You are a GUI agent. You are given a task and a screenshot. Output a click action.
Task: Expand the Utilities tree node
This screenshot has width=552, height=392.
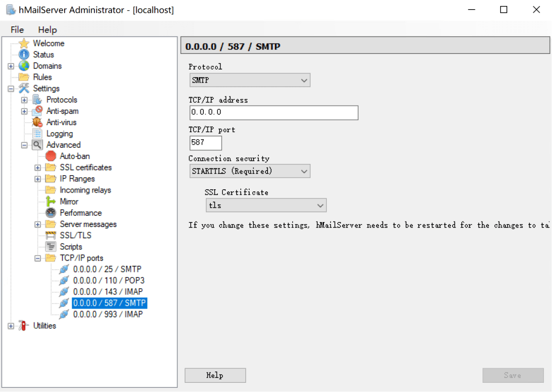pos(11,326)
